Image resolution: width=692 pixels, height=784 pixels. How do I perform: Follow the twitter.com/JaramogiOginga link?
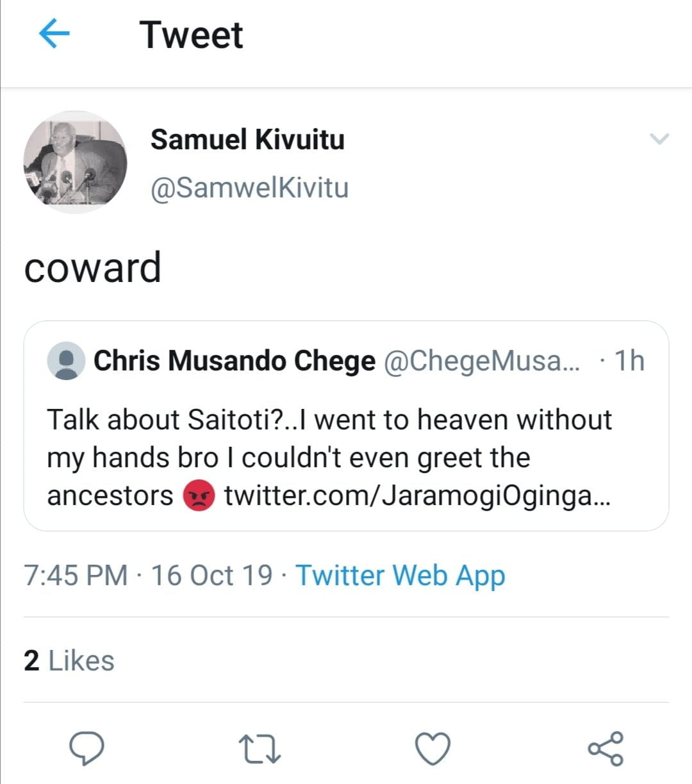(417, 496)
